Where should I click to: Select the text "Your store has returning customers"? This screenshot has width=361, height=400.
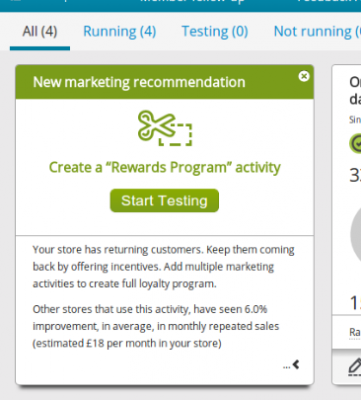coord(118,249)
